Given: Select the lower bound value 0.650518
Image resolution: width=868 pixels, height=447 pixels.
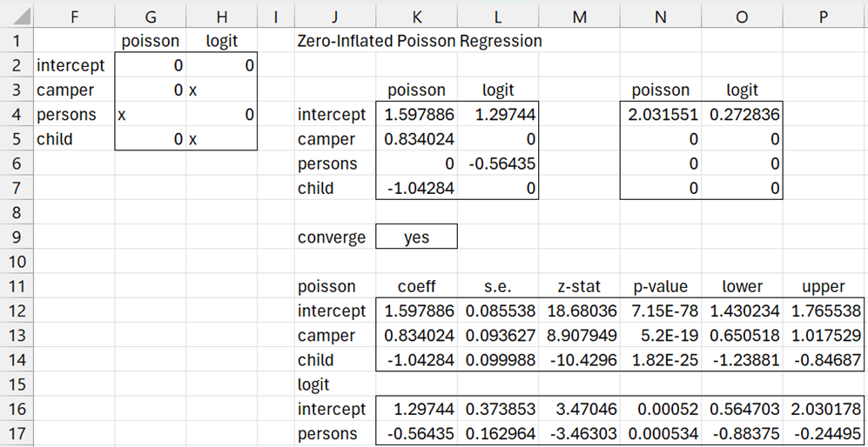Looking at the screenshot, I should (x=742, y=336).
